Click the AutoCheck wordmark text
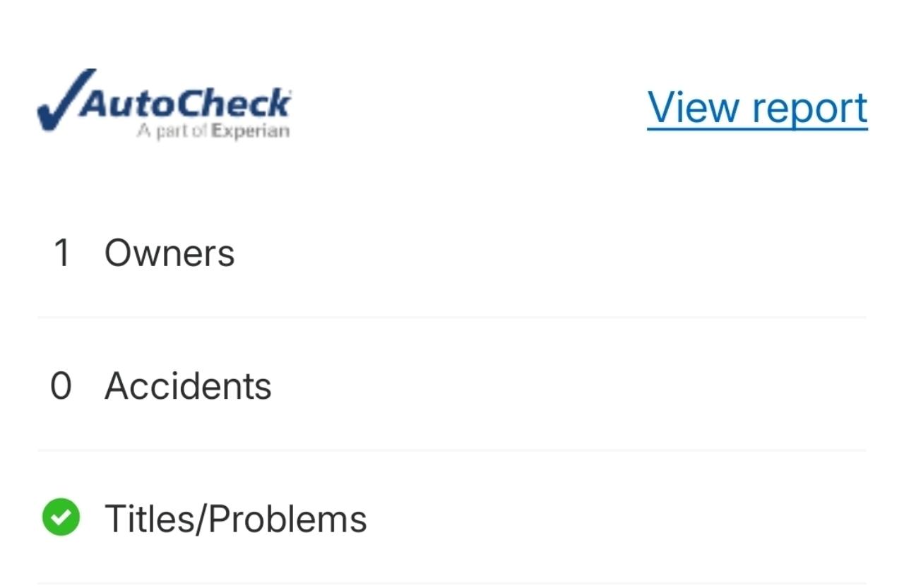 coord(185,104)
